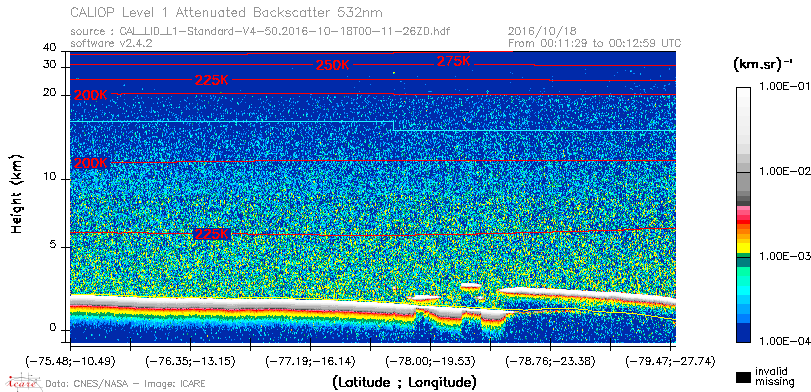Click the '30' height axis tick

[50, 65]
